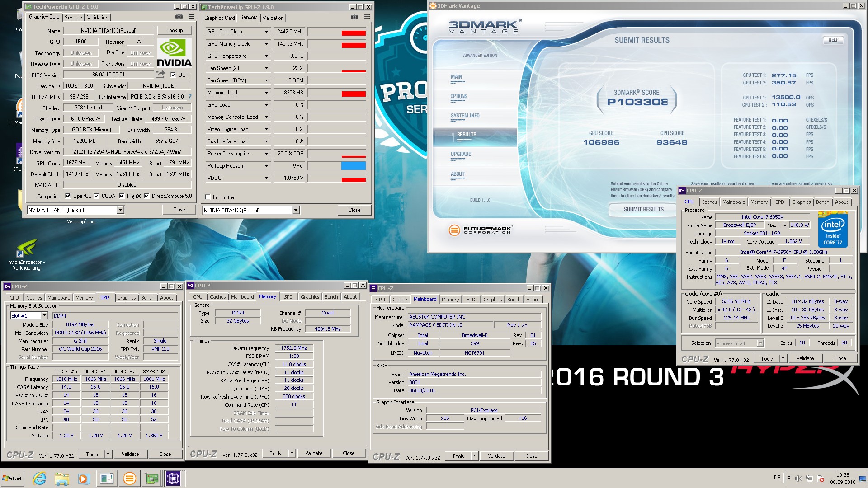Enable the Log to file checkbox
868x488 pixels.
tap(208, 197)
